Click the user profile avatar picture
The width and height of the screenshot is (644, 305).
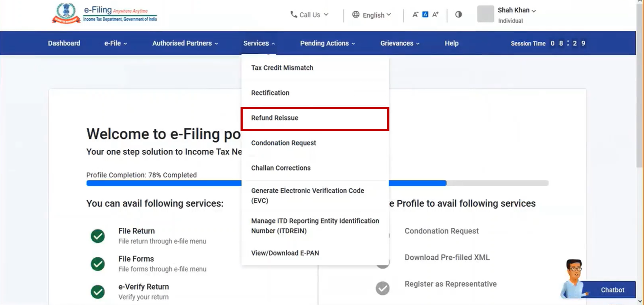[x=485, y=14]
